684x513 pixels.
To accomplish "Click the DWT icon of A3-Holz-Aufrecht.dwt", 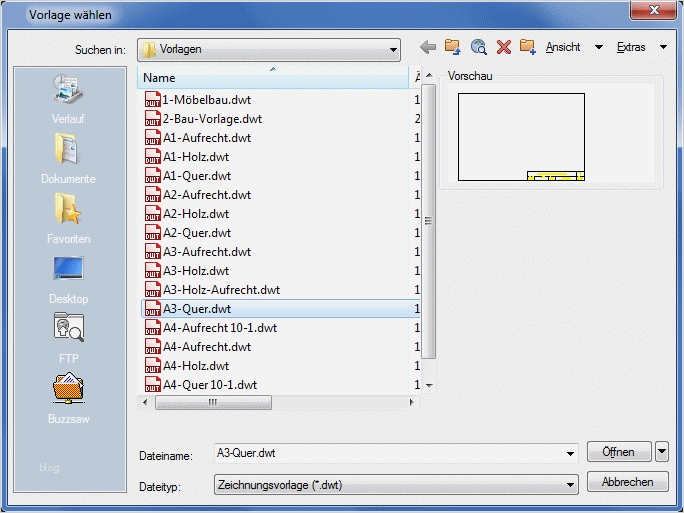I will 153,289.
